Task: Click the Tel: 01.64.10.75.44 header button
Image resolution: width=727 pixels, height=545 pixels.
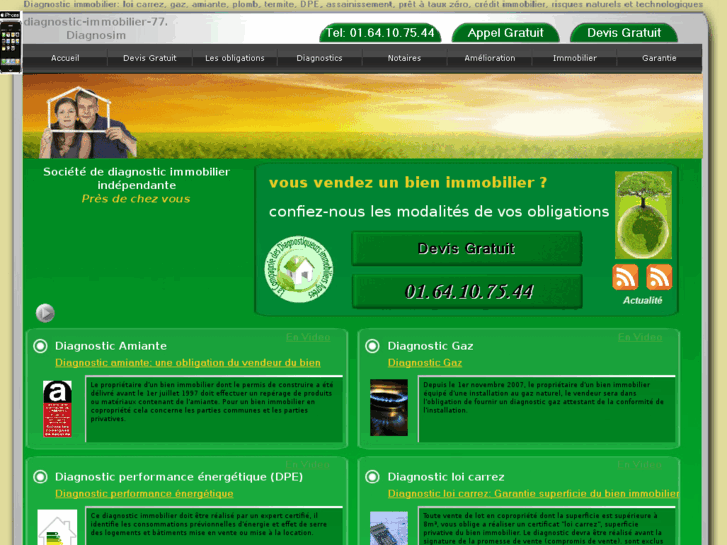Action: tap(380, 33)
